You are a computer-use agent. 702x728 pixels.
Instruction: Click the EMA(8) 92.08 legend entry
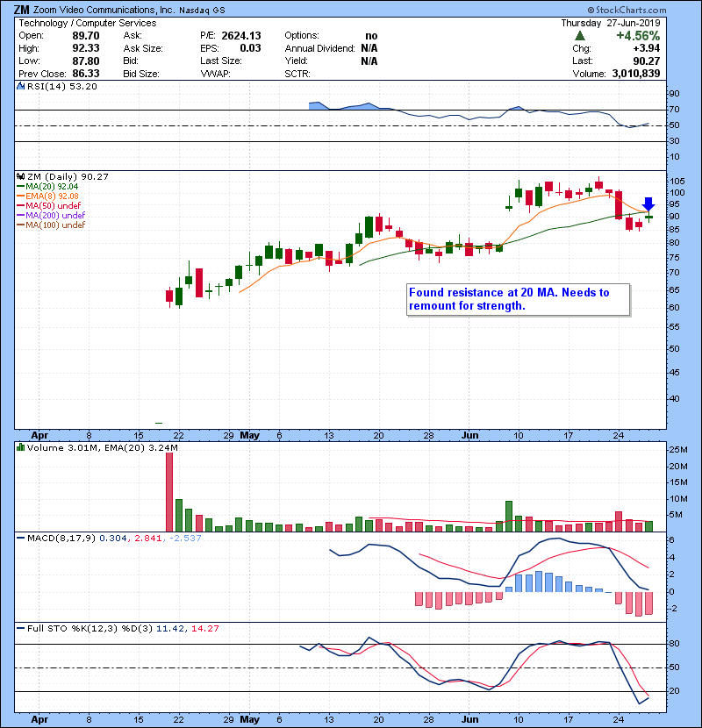point(48,196)
